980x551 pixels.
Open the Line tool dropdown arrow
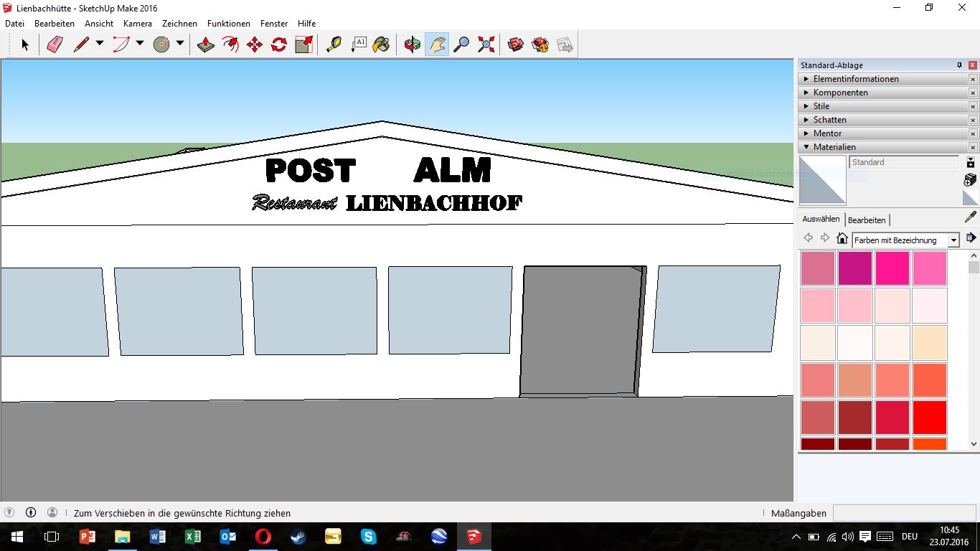pos(100,44)
